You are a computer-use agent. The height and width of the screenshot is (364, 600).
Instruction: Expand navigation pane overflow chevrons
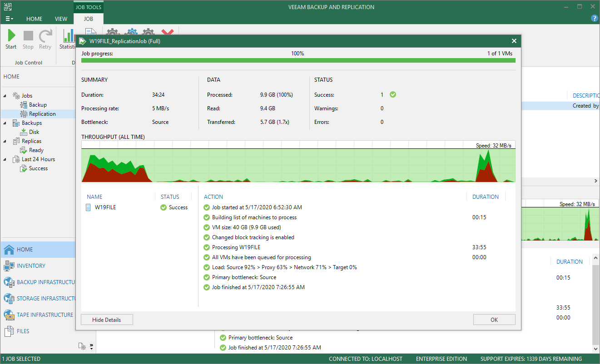click(x=91, y=346)
